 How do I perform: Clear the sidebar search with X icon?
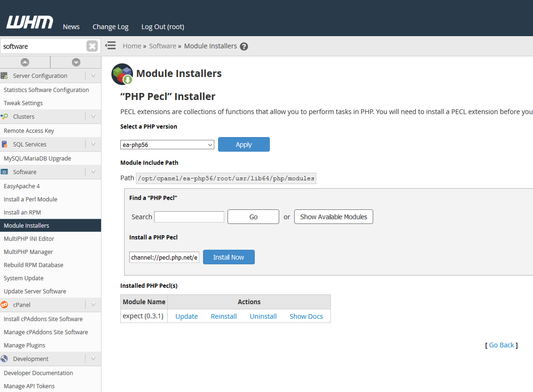[92, 46]
